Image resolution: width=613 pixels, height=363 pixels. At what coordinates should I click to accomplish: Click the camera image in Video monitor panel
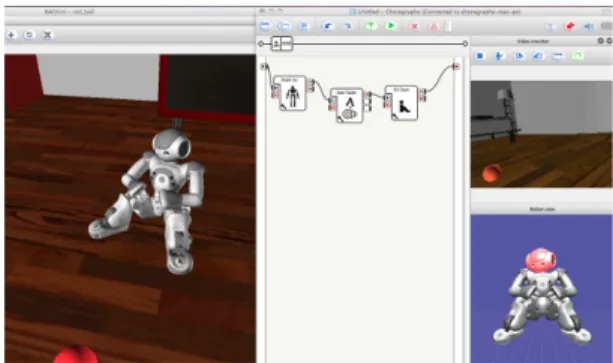point(541,134)
